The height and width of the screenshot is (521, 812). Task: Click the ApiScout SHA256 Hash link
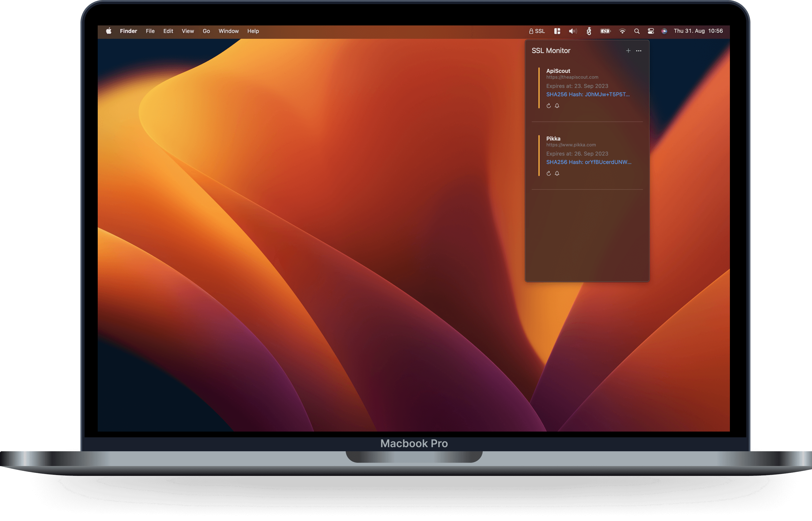point(588,94)
